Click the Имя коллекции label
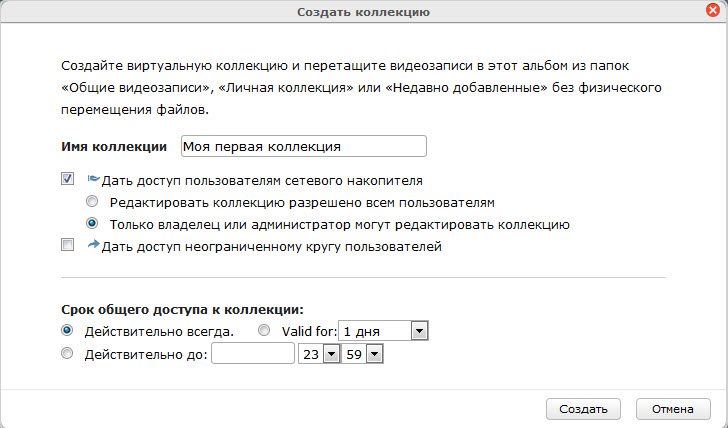Viewport: 728px width, 428px height. [x=114, y=147]
